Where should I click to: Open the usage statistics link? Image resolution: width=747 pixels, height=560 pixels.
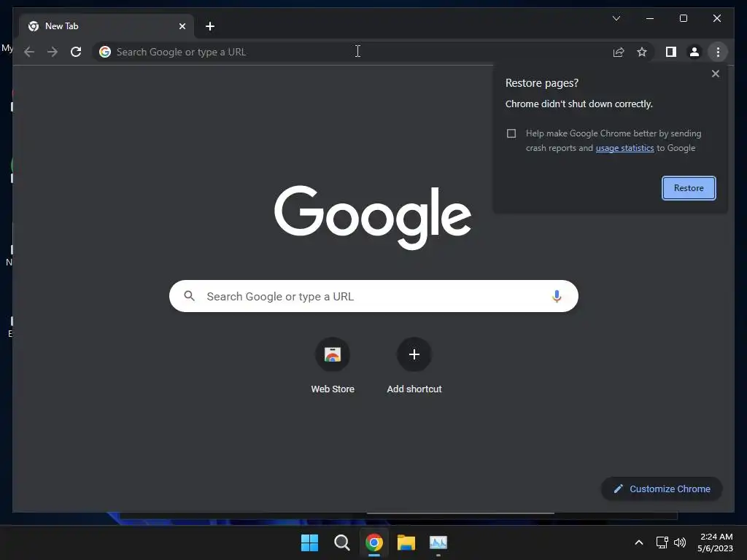(x=624, y=148)
